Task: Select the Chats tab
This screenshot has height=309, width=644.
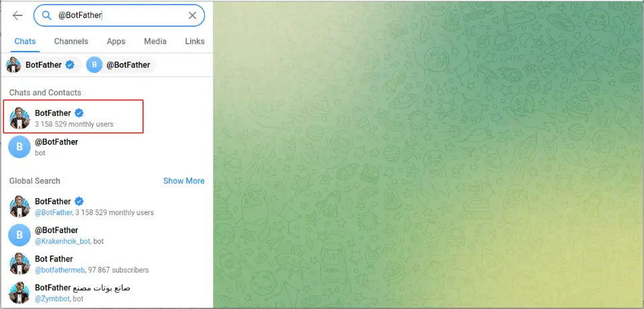Action: click(x=25, y=42)
